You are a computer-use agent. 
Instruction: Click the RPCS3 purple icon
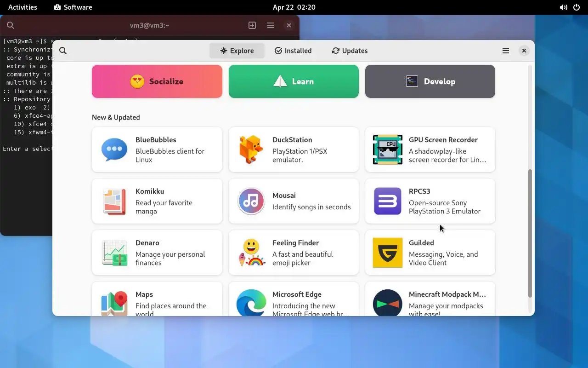click(x=388, y=201)
